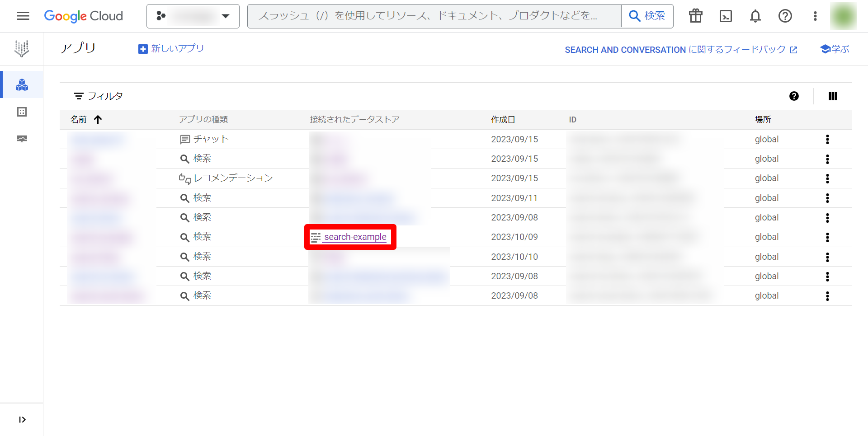
Task: Open row actions for the チャット app
Action: (827, 139)
